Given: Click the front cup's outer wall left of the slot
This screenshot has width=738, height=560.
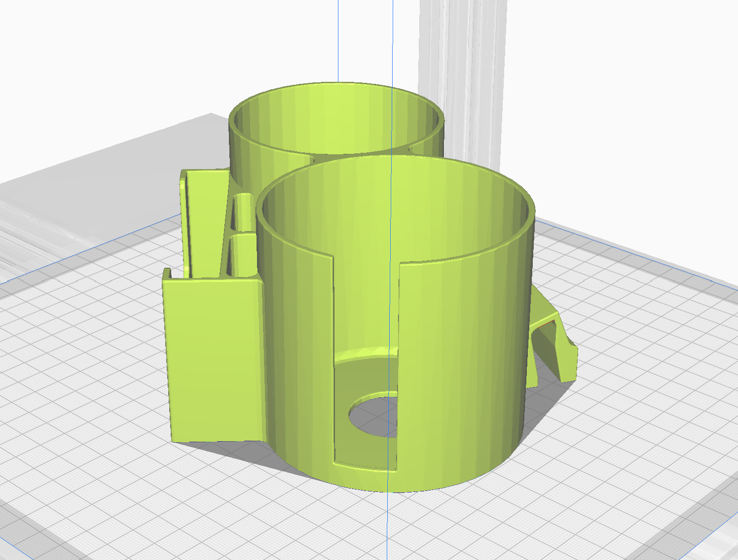Looking at the screenshot, I should point(296,345).
